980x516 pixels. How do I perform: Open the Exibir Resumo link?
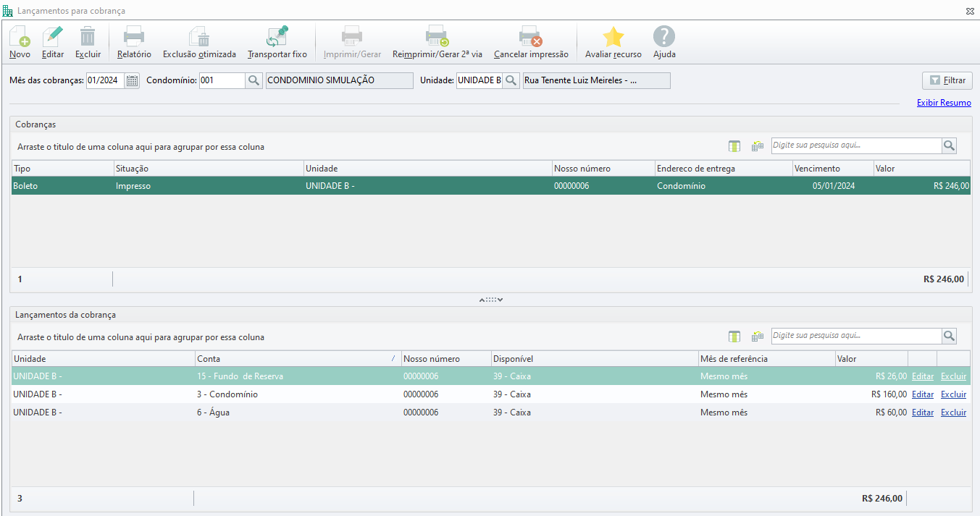point(944,103)
